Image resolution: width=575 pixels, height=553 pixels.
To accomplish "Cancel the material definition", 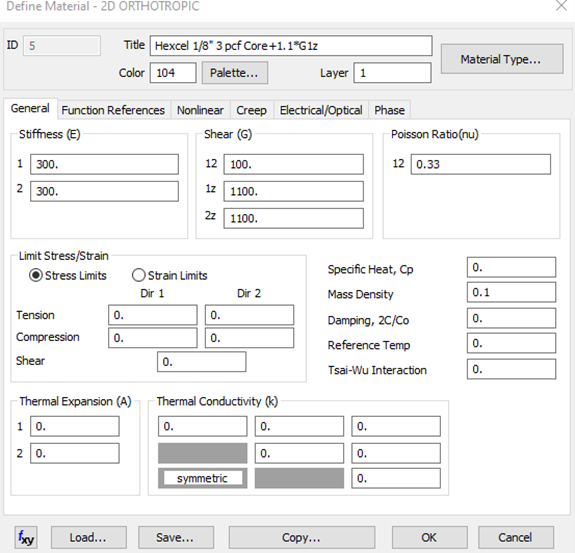I will [516, 538].
